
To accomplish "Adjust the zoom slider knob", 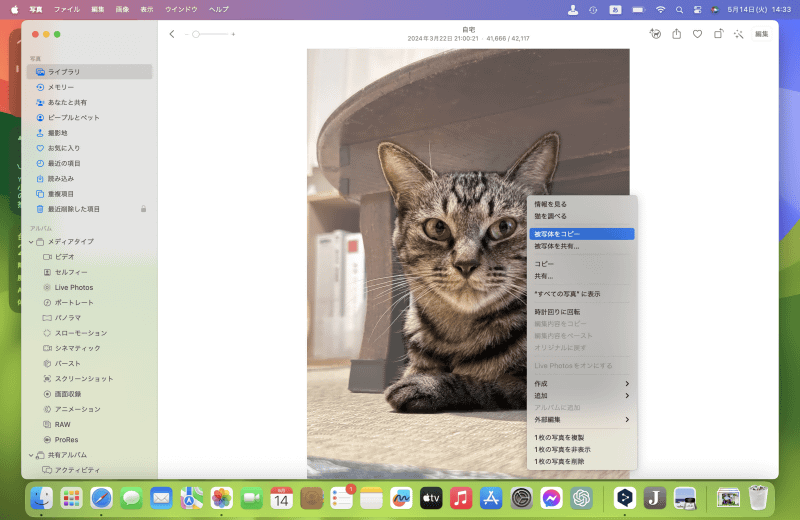I will pos(196,34).
